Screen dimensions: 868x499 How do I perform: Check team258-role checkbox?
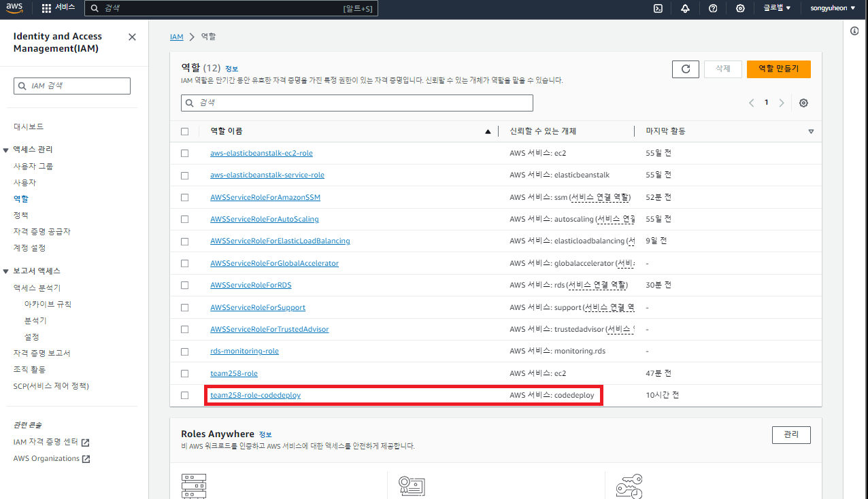pyautogui.click(x=185, y=373)
